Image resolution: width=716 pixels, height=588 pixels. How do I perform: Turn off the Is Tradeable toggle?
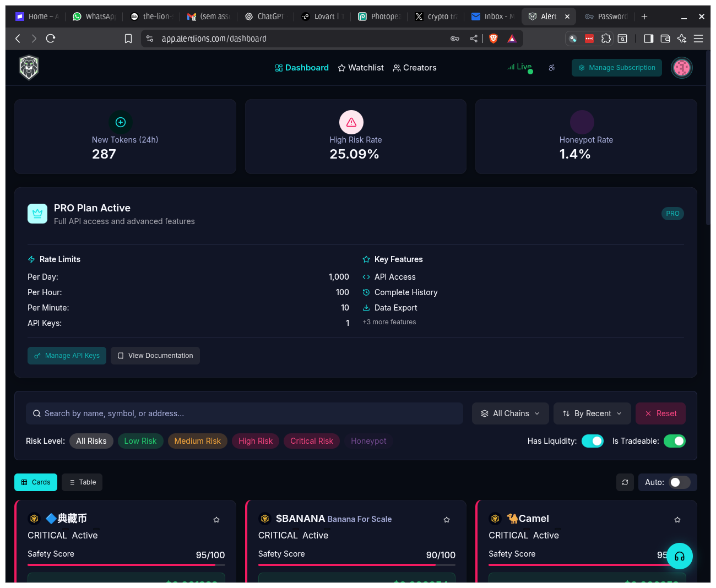pyautogui.click(x=675, y=441)
